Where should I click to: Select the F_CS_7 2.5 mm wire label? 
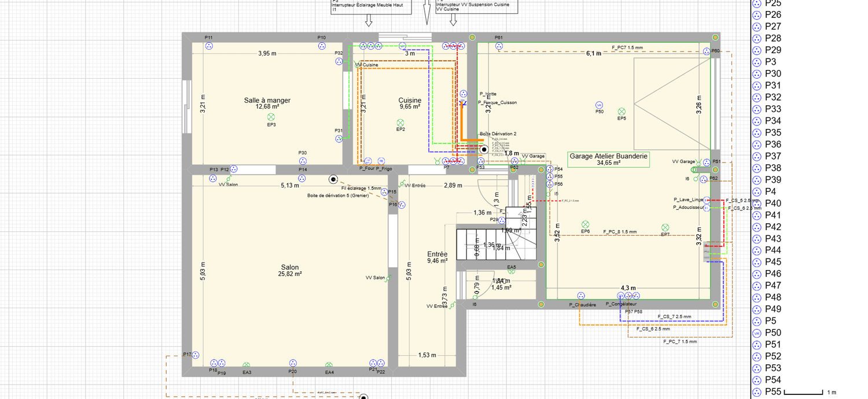674,317
